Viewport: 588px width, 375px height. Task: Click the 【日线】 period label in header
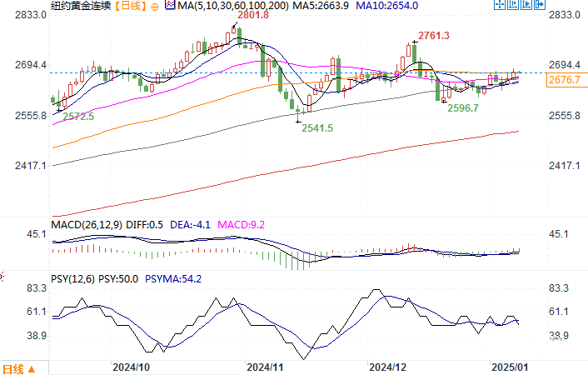(x=131, y=6)
